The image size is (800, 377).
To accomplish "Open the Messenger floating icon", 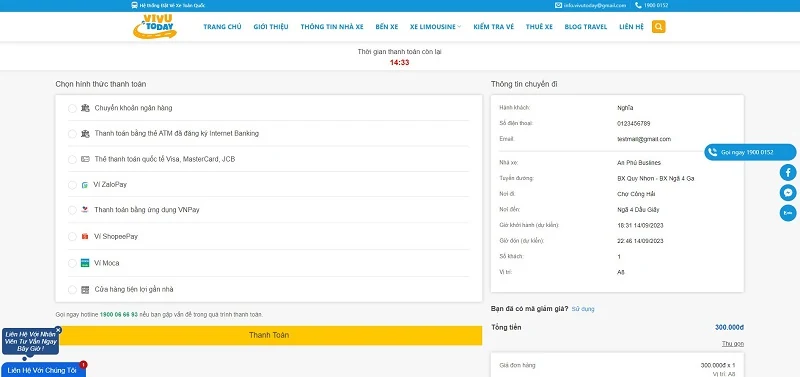I will pyautogui.click(x=788, y=193).
